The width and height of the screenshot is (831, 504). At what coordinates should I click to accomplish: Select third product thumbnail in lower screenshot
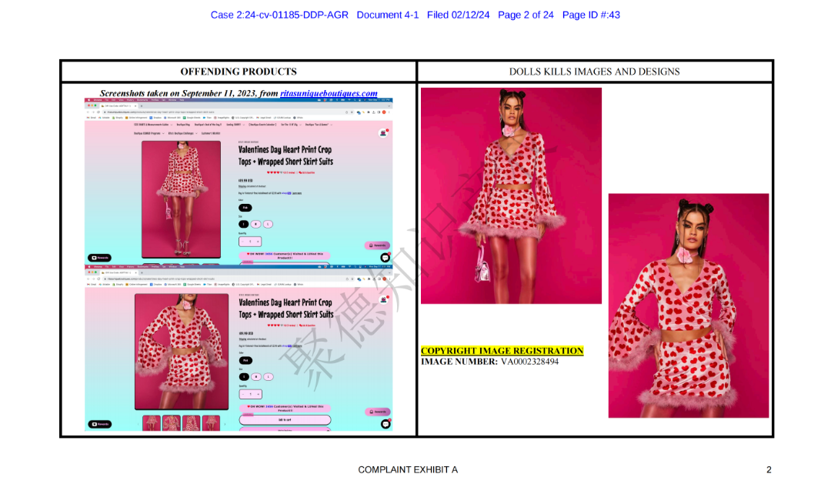[192, 423]
